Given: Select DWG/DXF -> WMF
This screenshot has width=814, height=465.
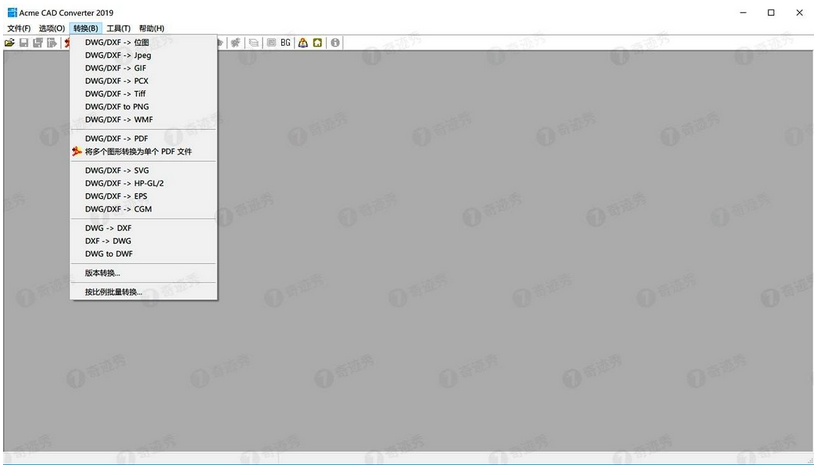Looking at the screenshot, I should click(143, 119).
